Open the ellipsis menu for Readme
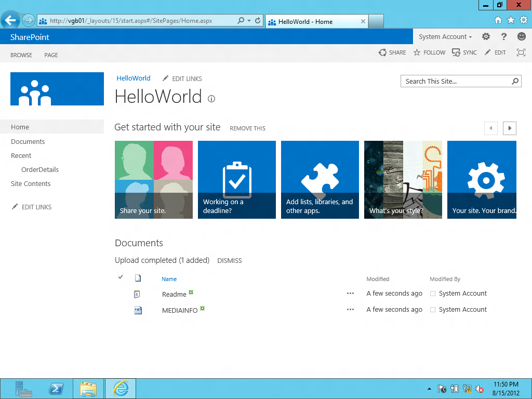The width and height of the screenshot is (532, 399). (x=351, y=294)
